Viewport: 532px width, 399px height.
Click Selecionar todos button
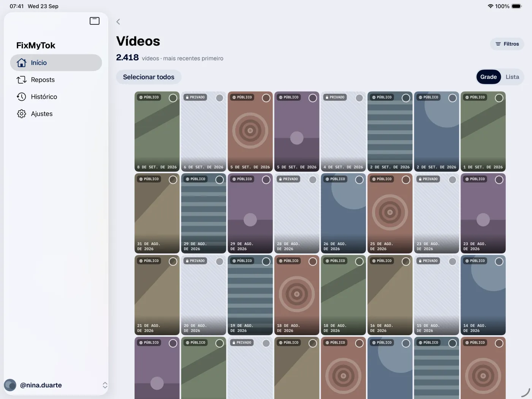click(x=149, y=77)
